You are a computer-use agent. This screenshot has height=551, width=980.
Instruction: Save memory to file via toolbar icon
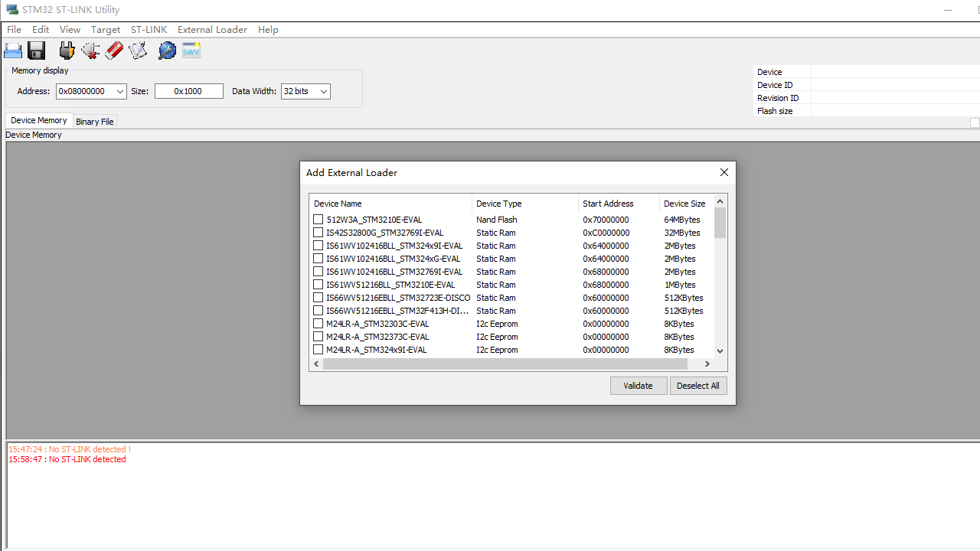[36, 51]
